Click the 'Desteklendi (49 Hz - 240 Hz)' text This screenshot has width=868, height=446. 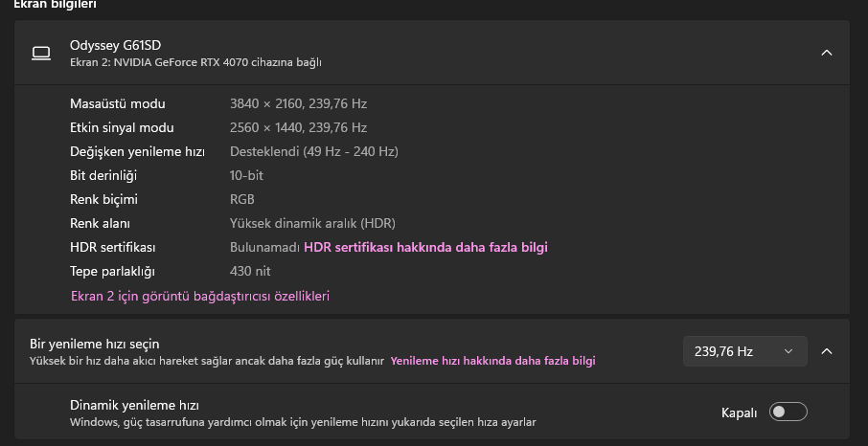coord(314,151)
